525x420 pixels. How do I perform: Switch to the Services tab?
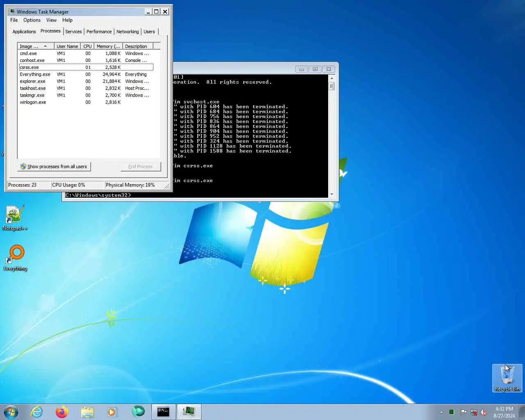coord(73,32)
